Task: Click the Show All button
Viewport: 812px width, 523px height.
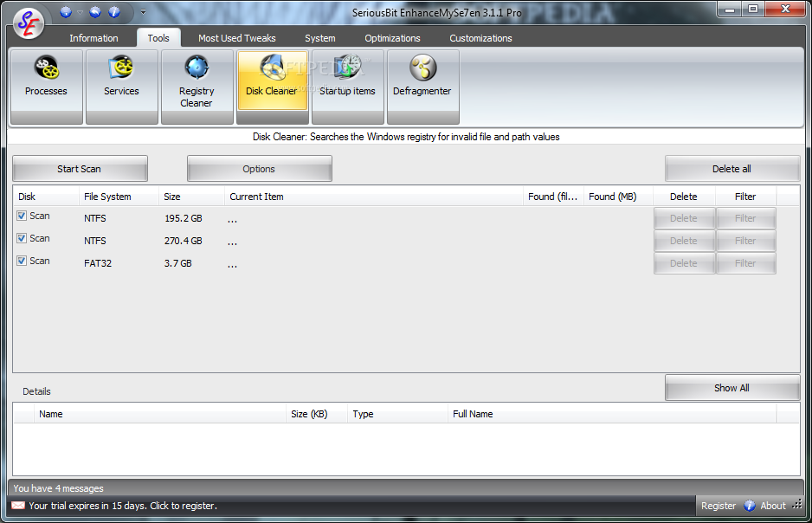Action: pos(732,388)
